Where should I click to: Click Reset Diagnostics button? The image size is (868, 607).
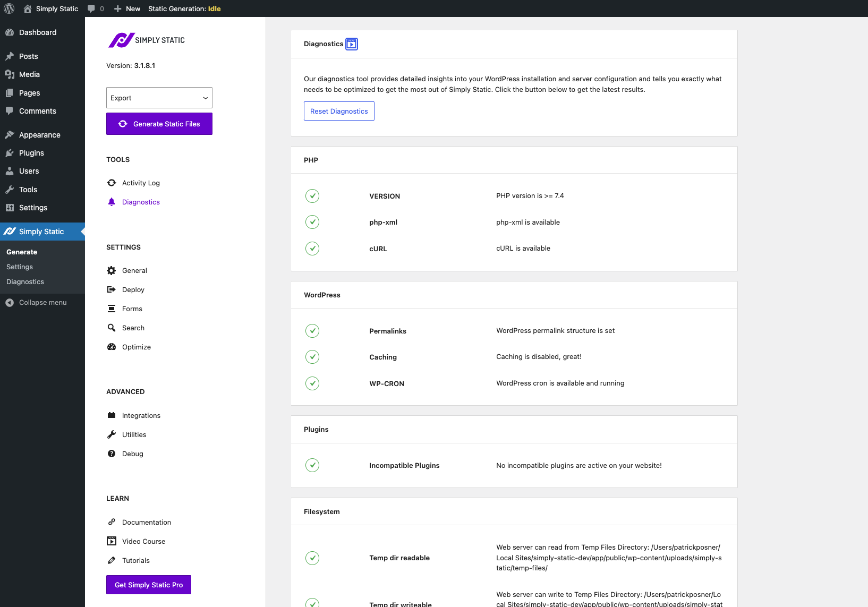339,111
